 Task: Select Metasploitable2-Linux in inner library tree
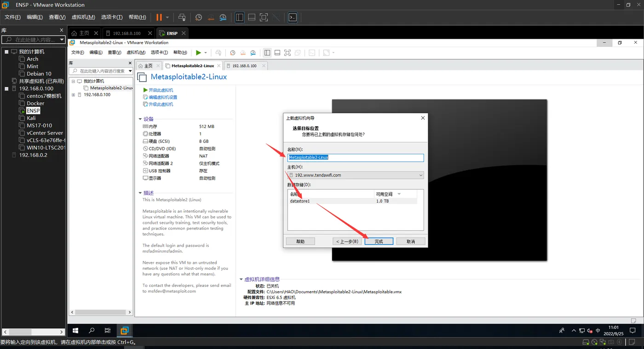point(111,88)
